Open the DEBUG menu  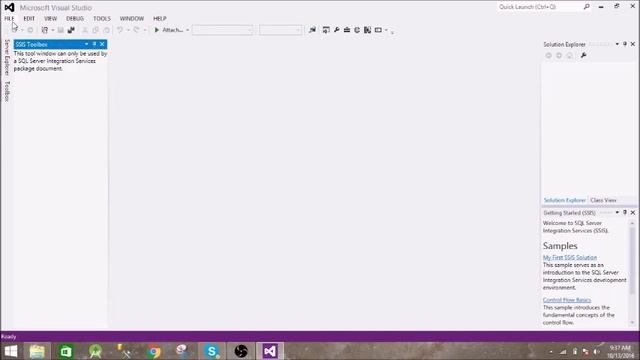[x=75, y=18]
